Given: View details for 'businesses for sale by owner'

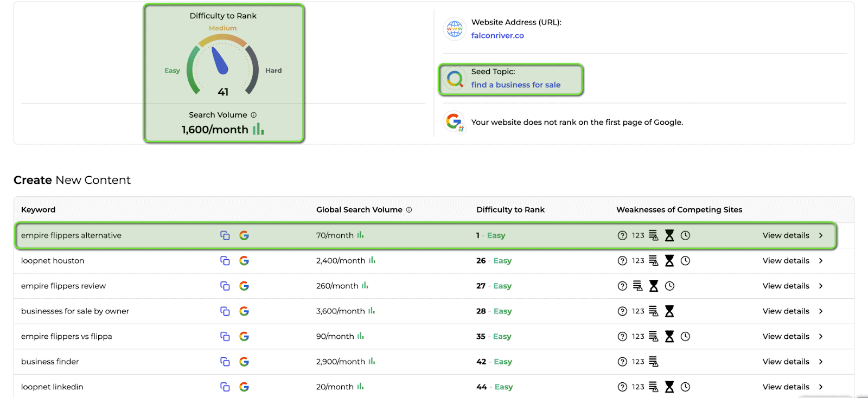Looking at the screenshot, I should tap(786, 311).
